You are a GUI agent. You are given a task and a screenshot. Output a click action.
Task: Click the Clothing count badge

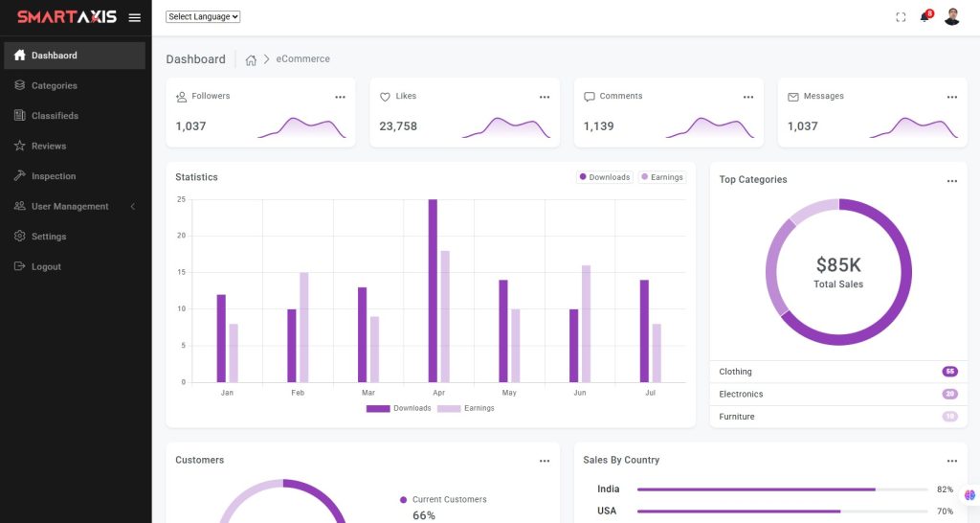(x=950, y=372)
